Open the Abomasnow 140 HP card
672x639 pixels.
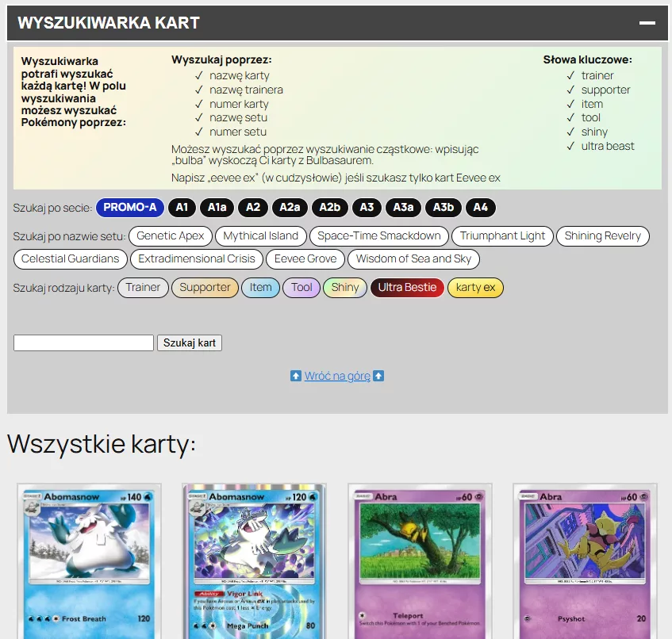point(89,561)
